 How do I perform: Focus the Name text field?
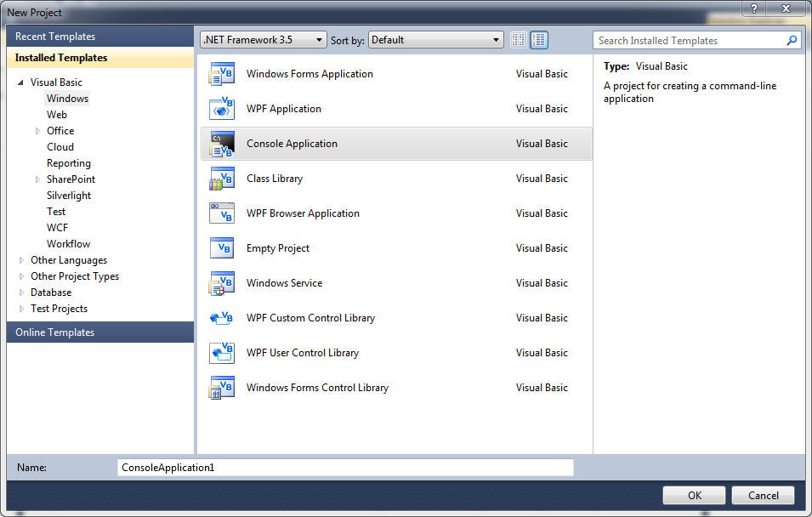(345, 468)
